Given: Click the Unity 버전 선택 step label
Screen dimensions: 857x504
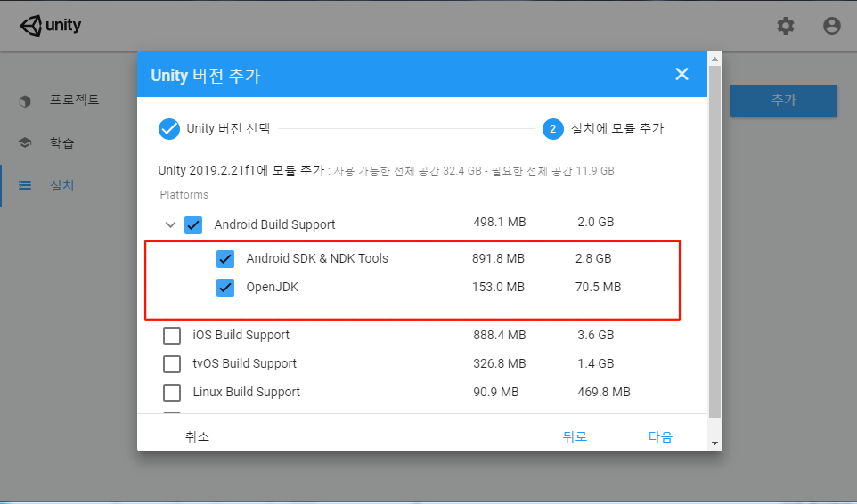Looking at the screenshot, I should (228, 128).
